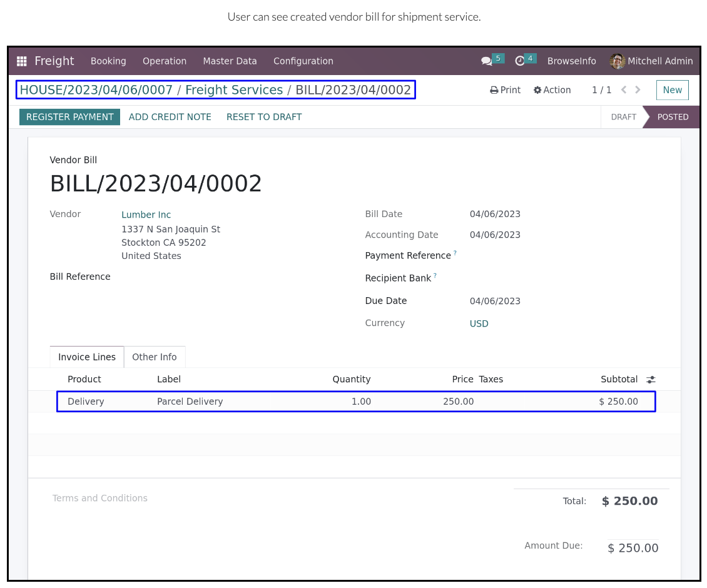Click REGISTER PAYMENT button
This screenshot has width=707, height=588.
pyautogui.click(x=70, y=117)
